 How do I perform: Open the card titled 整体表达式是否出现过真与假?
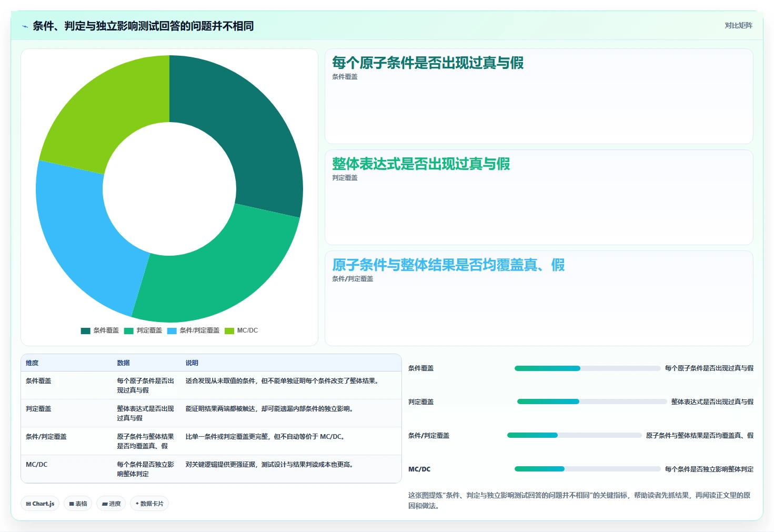point(539,197)
